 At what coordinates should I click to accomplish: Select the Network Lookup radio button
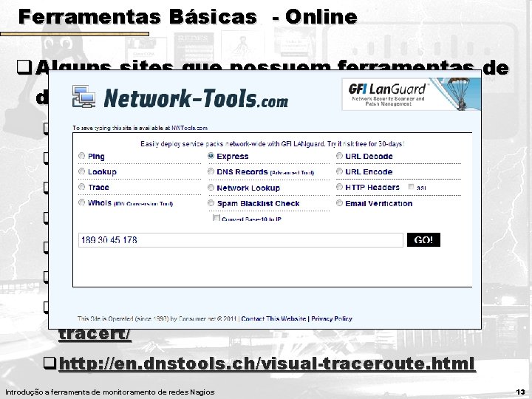[x=211, y=187]
